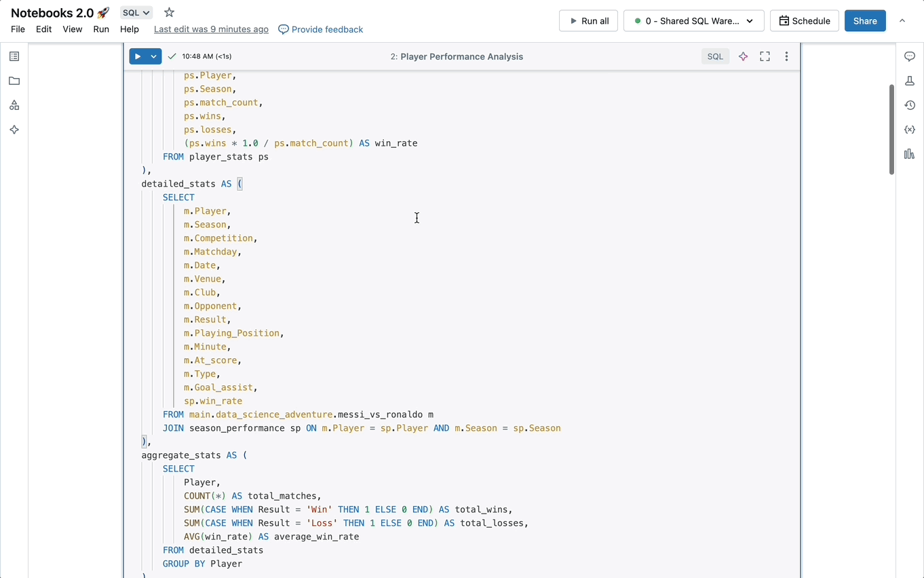924x578 pixels.
Task: Click the Run all button
Action: (x=588, y=21)
